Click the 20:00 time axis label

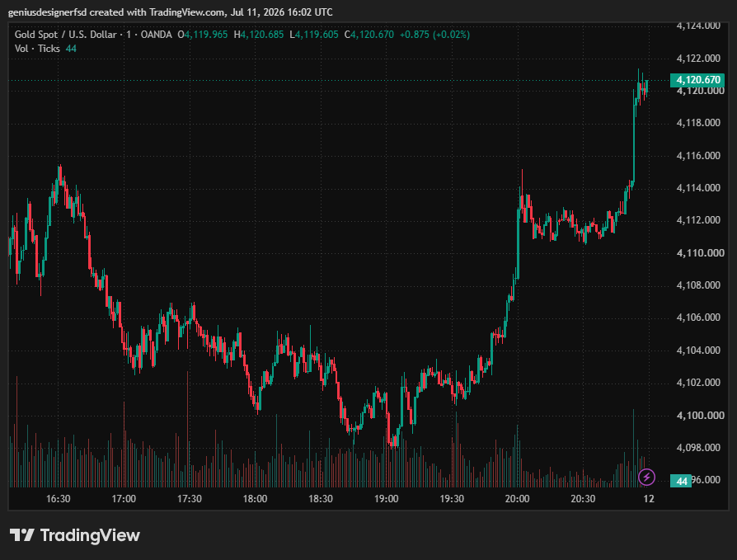(x=517, y=499)
